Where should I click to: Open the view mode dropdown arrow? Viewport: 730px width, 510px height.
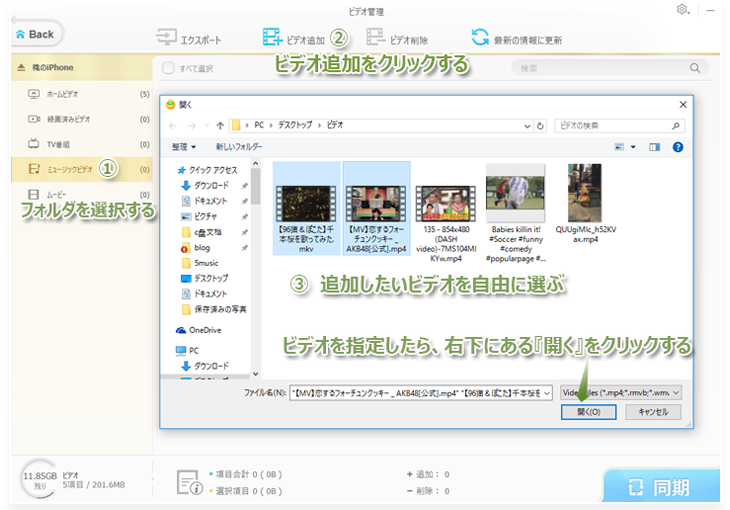[632, 147]
